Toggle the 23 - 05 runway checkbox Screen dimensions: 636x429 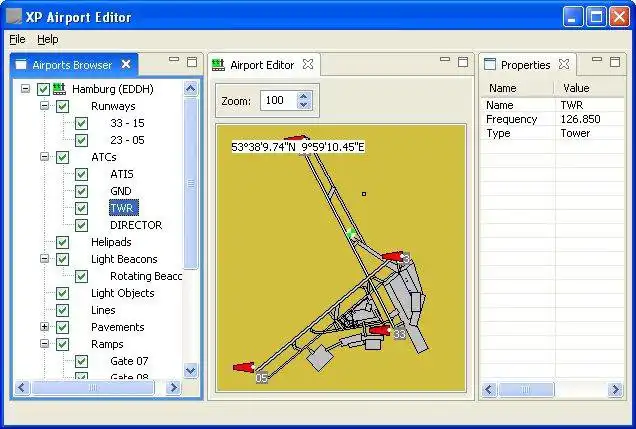point(82,140)
